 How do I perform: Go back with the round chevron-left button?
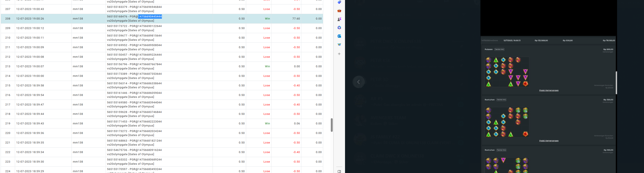click(x=359, y=82)
